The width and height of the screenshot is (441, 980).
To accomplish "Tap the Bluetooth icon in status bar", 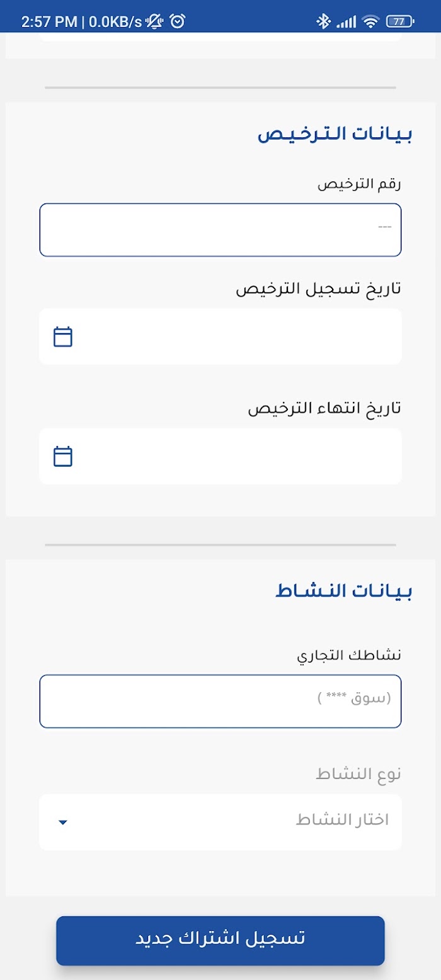I will coord(323,22).
